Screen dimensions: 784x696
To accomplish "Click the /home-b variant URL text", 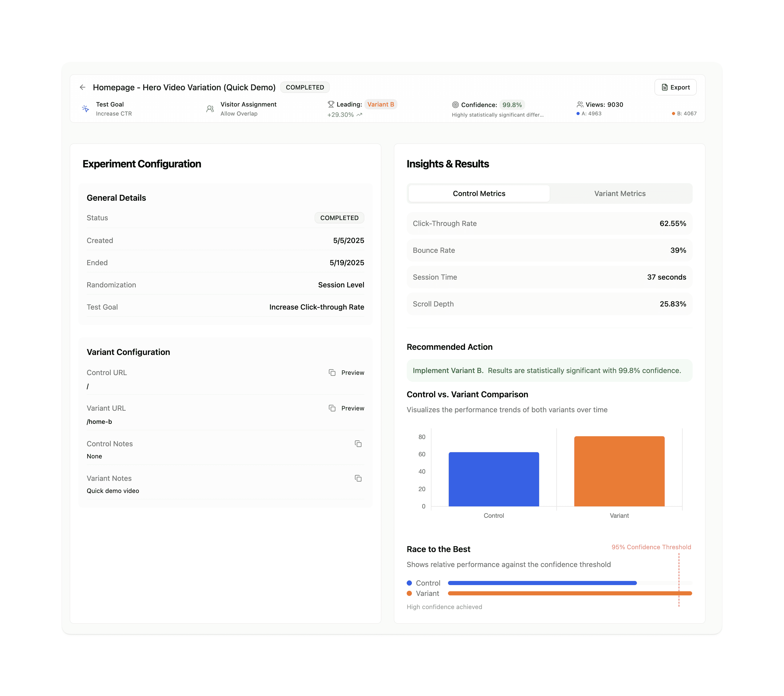I will [99, 422].
